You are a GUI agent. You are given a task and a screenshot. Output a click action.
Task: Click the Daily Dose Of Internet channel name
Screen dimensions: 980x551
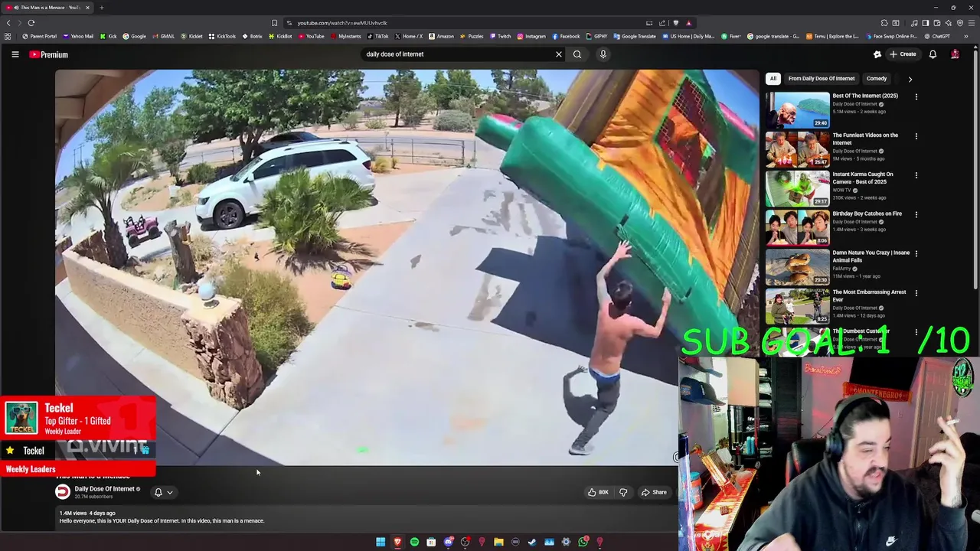(104, 489)
